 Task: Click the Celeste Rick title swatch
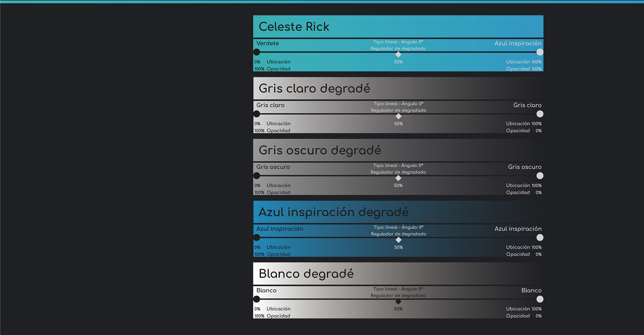tap(398, 26)
